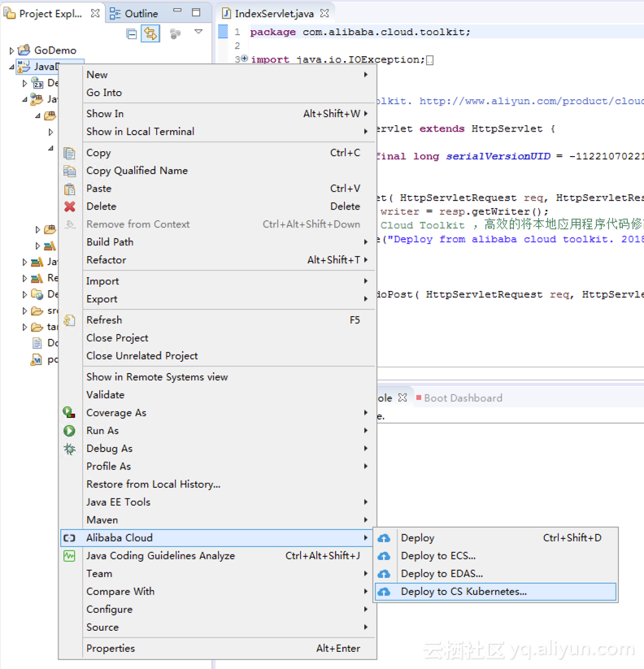Screen dimensions: 644x669
Task: Open the Profile As submenu arrow
Action: (366, 467)
